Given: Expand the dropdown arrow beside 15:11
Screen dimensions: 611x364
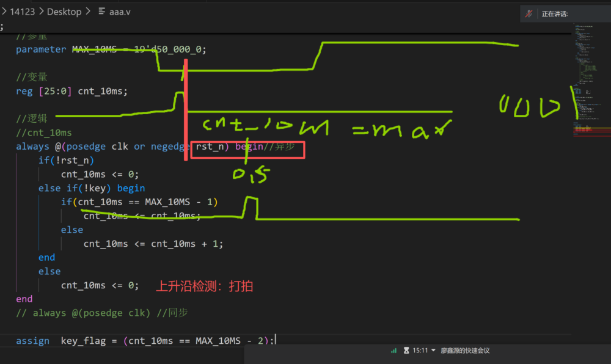Looking at the screenshot, I should click(433, 351).
